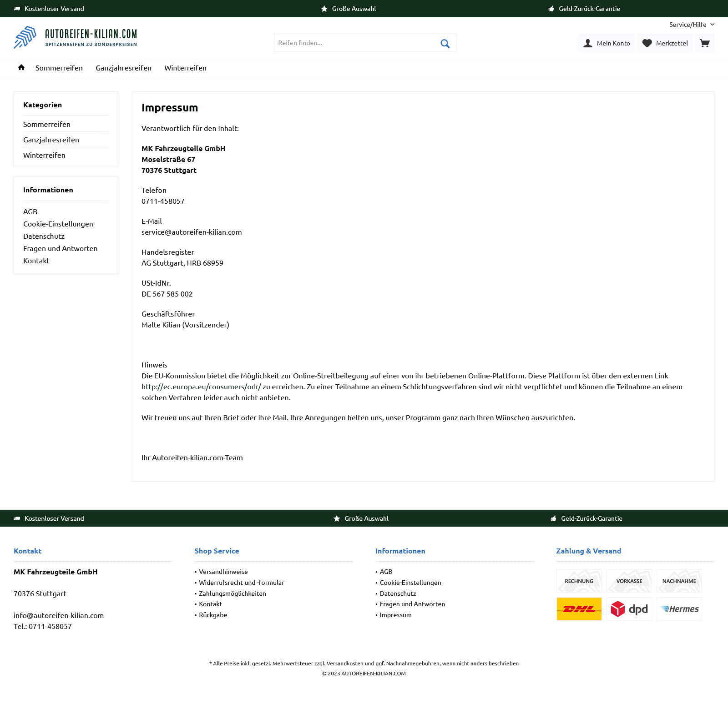Screen dimensions: 728x704
Task: Expand the Service/Hilfe dropdown
Action: click(x=692, y=25)
